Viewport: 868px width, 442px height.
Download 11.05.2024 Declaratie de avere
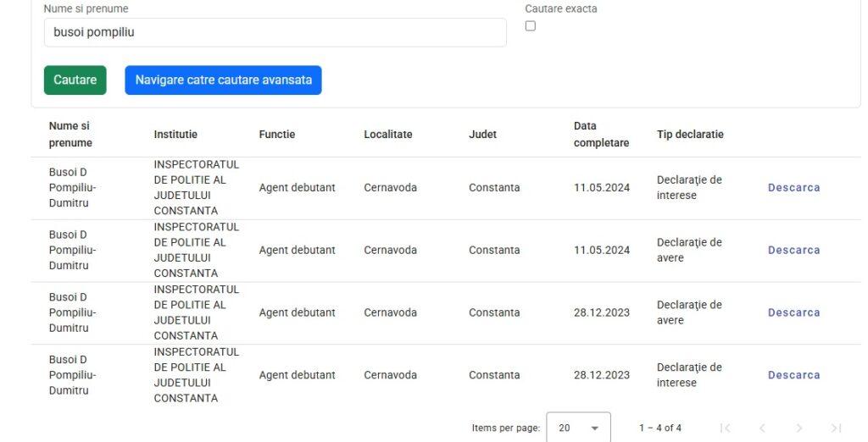tap(793, 250)
